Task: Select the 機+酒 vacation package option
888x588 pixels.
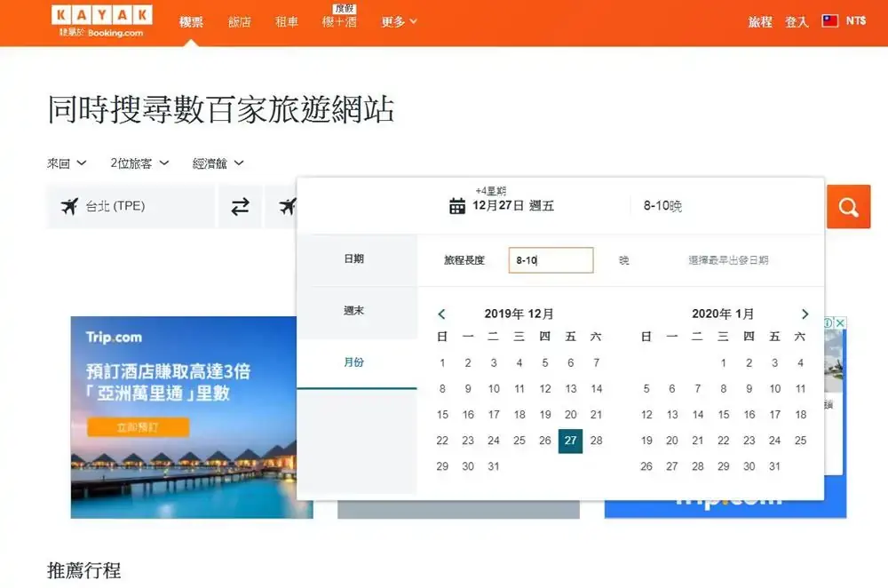Action: (338, 23)
